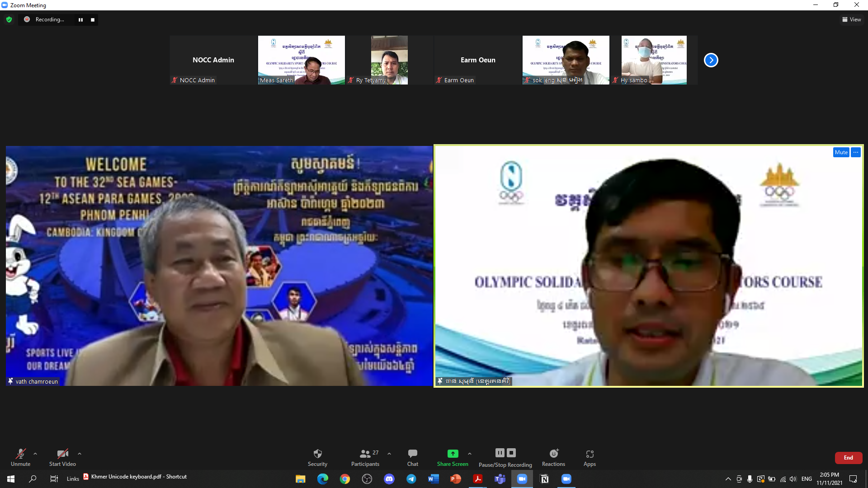
Task: Stop recording from the top-left recording indicator
Action: [93, 19]
